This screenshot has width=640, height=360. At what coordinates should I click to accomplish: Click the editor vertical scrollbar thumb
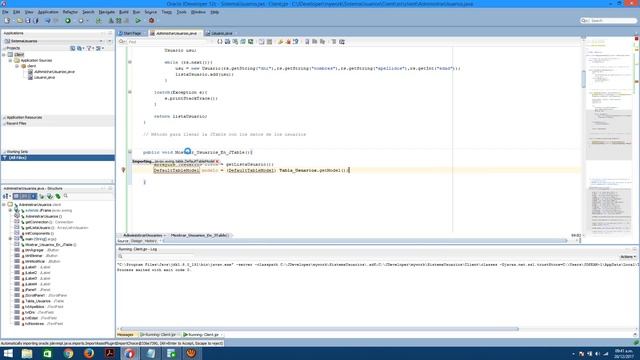coord(583,78)
